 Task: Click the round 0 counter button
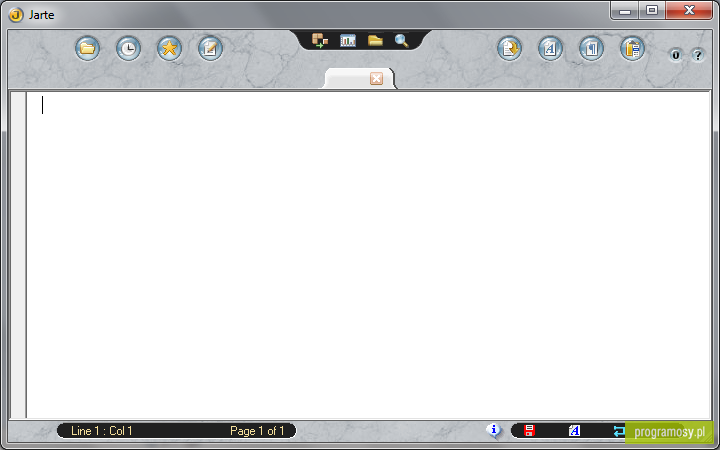pyautogui.click(x=675, y=55)
